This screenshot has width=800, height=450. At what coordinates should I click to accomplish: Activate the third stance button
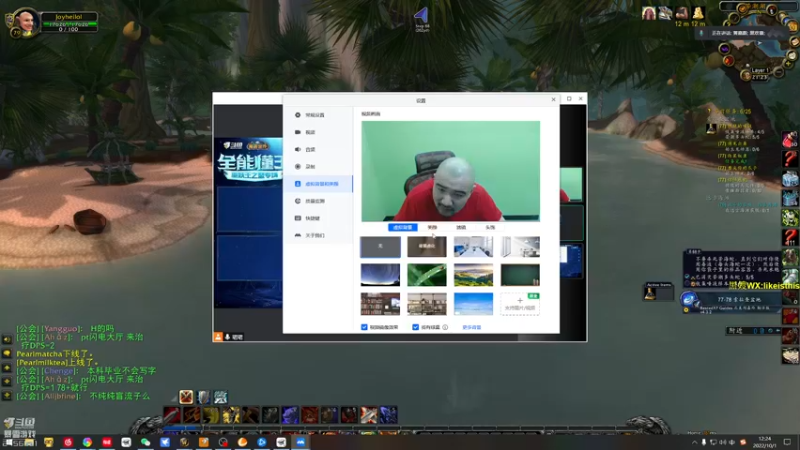pyautogui.click(x=220, y=396)
